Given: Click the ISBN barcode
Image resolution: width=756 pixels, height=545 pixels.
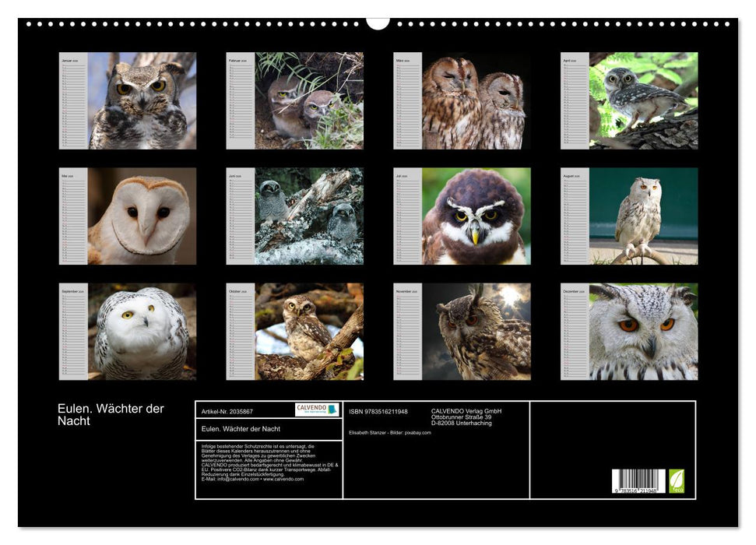Looking at the screenshot, I should tap(638, 481).
